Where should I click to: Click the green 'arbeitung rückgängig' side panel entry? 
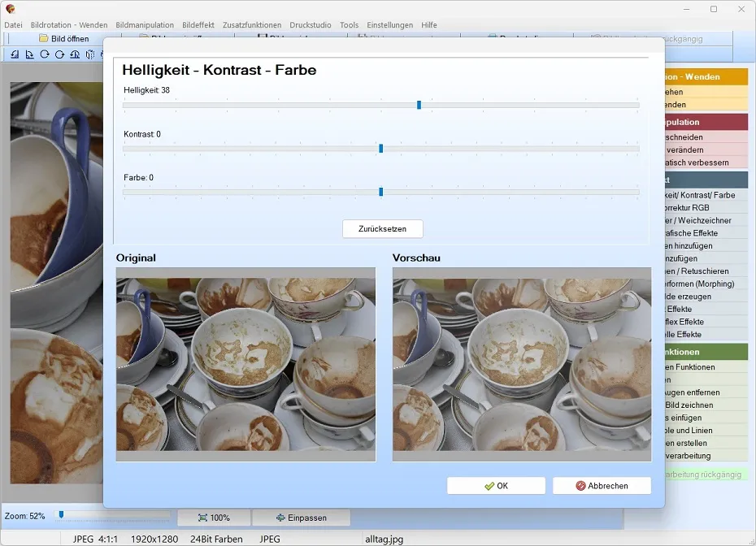click(706, 474)
